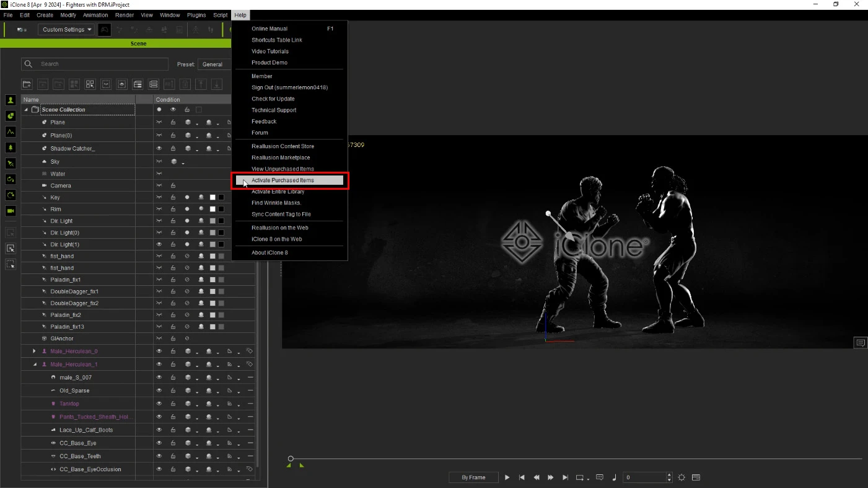
Task: Click the By Frame button
Action: click(473, 477)
